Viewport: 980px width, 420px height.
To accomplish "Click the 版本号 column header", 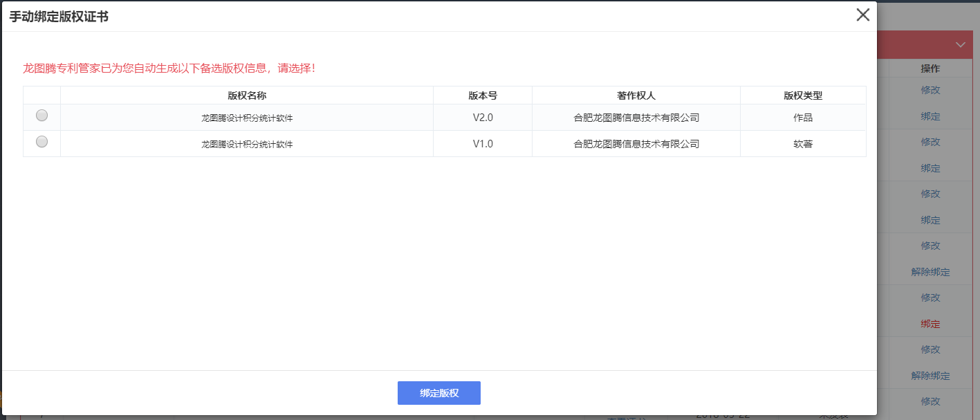I will pyautogui.click(x=483, y=95).
